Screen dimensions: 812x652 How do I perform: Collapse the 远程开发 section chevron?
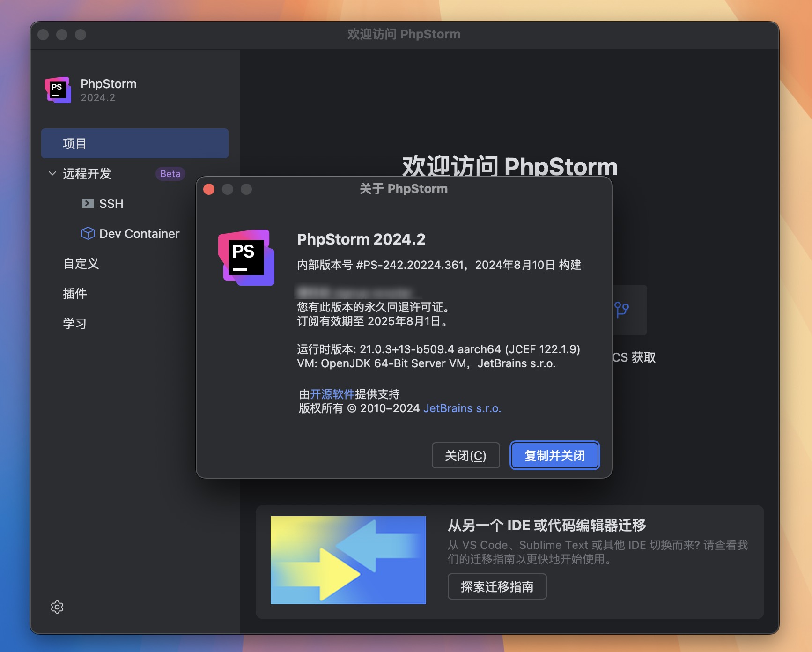[52, 173]
